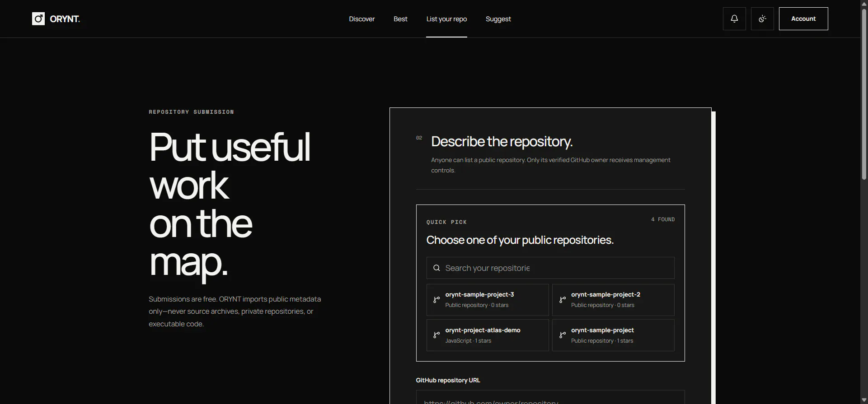Go to the Discover page
868x404 pixels.
coord(361,19)
